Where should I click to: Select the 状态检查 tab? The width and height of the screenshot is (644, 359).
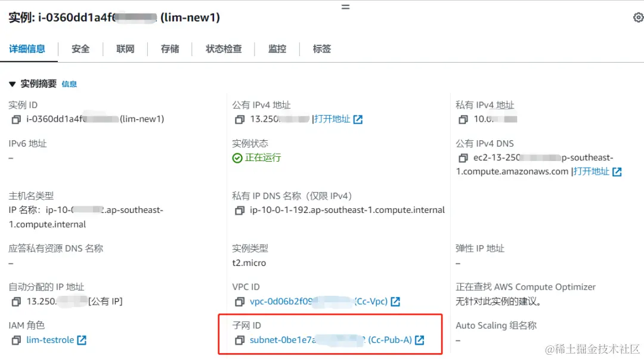[x=224, y=49]
